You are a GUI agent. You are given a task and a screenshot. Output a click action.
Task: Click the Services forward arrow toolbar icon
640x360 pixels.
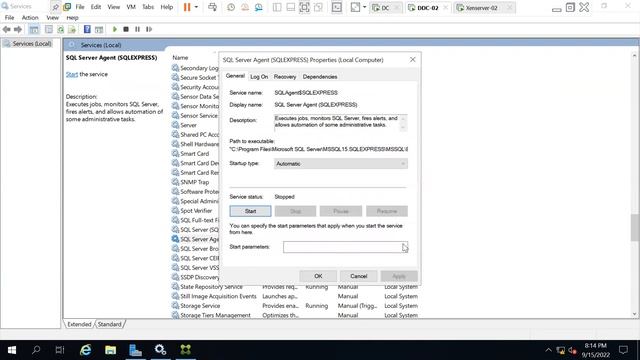tap(18, 29)
